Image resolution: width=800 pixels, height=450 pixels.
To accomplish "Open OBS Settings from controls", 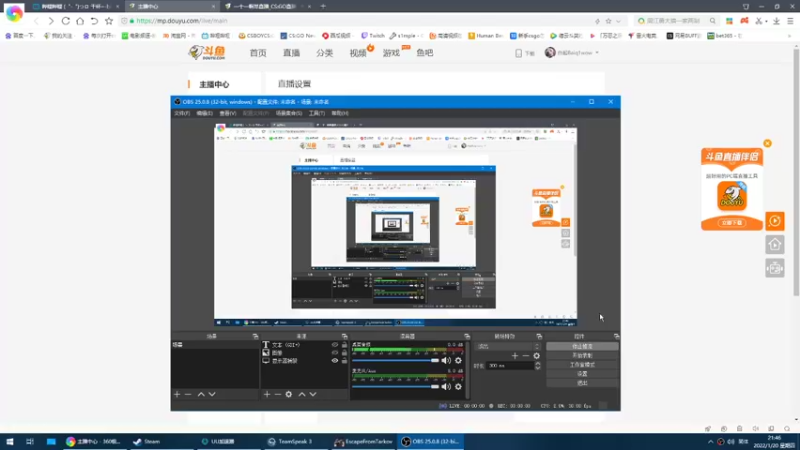I will (582, 374).
